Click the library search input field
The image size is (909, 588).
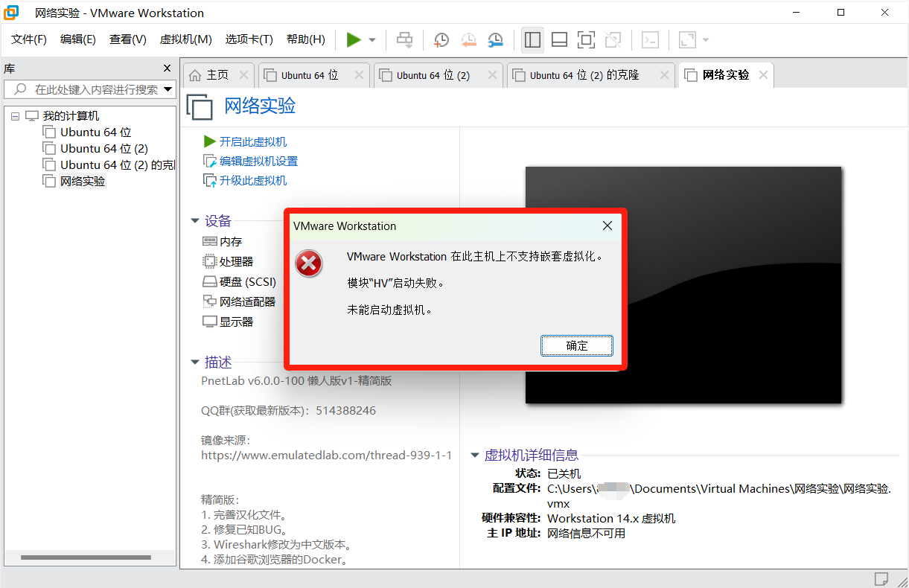(x=95, y=89)
